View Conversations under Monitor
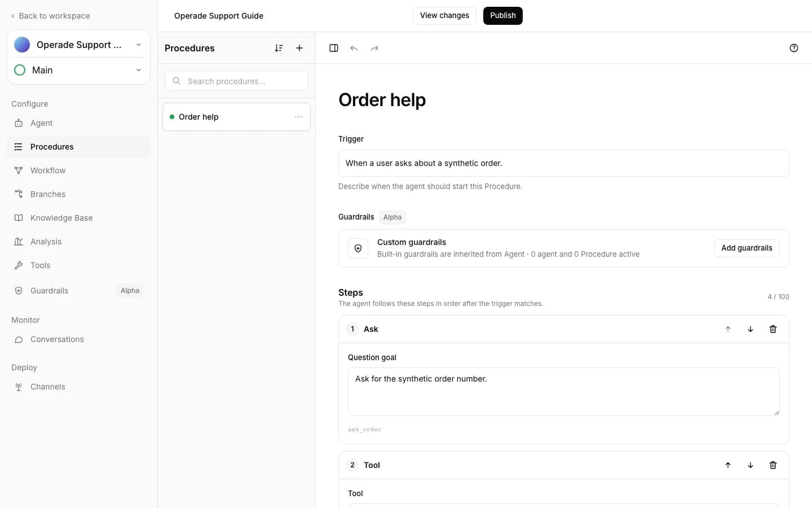Viewport: 812px width, 508px height. pyautogui.click(x=78, y=339)
